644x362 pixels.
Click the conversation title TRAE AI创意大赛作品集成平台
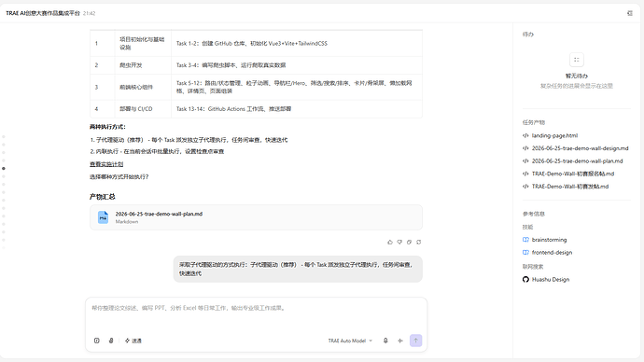coord(43,13)
